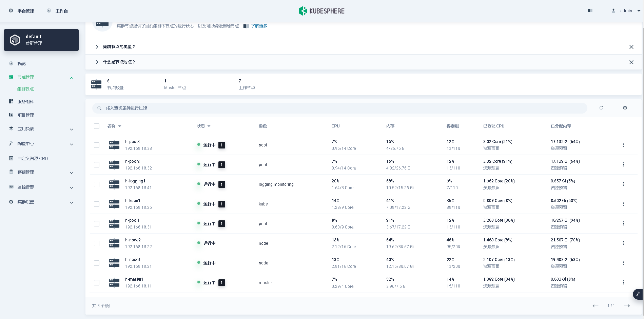Open more actions for h-logging1
The width and height of the screenshot is (644, 319).
[623, 184]
